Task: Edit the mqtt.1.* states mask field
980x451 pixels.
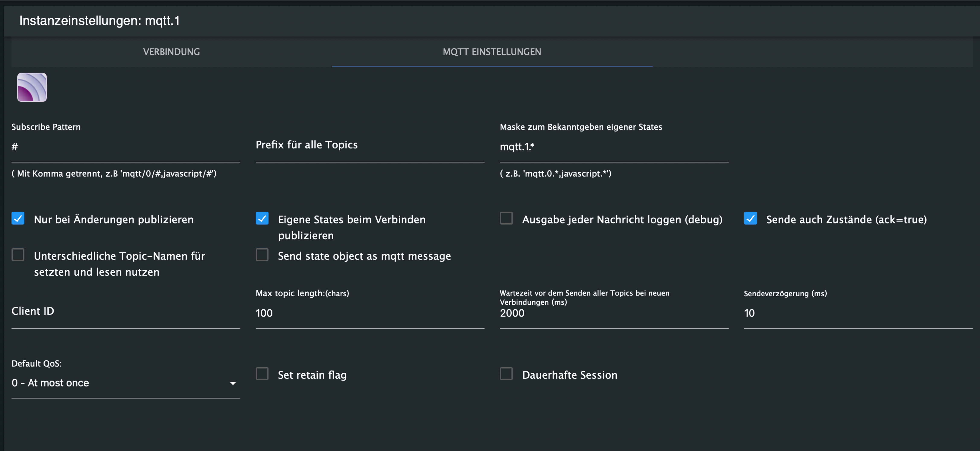Action: point(614,147)
